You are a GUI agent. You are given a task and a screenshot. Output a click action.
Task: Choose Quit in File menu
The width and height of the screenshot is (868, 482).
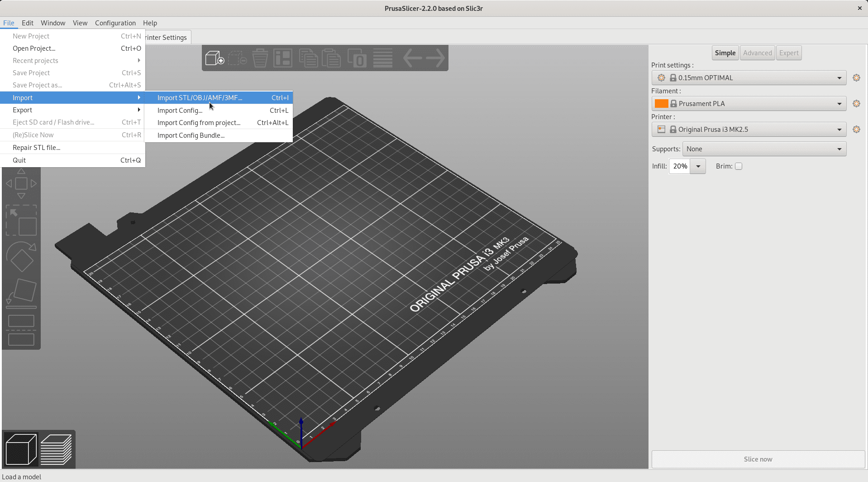72,160
